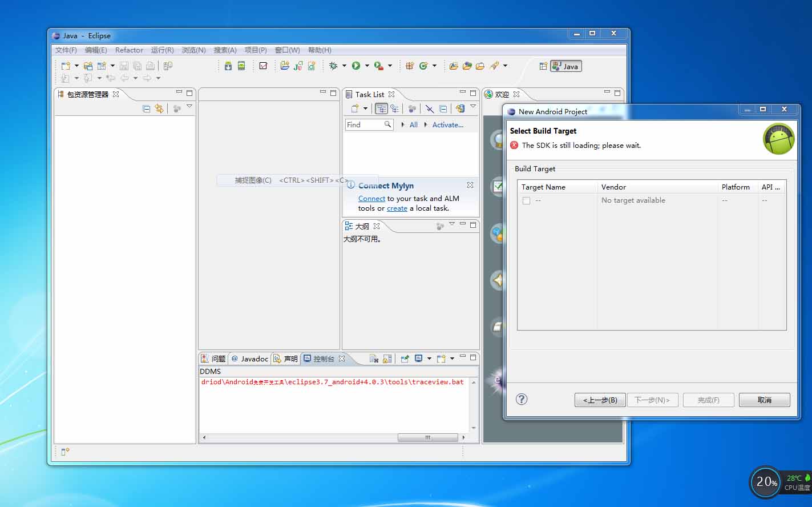Image resolution: width=812 pixels, height=507 pixels.
Task: Select the 声明 tab
Action: click(286, 359)
